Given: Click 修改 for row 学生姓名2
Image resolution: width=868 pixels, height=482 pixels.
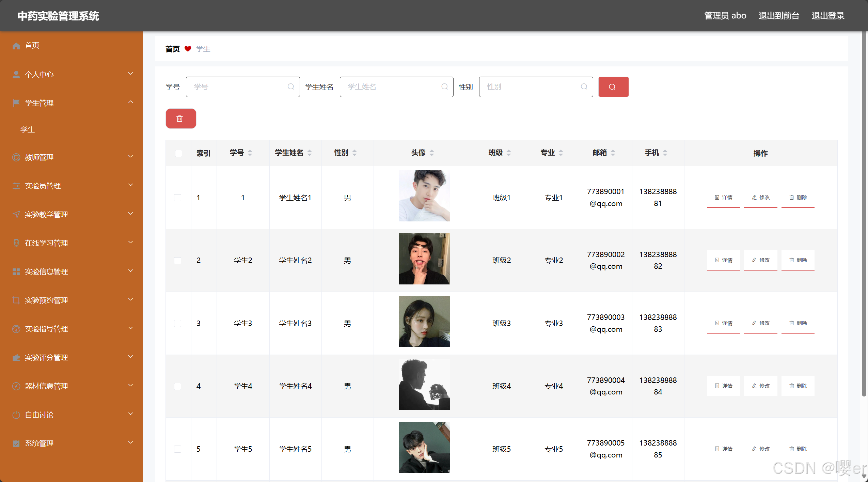Looking at the screenshot, I should coord(760,260).
